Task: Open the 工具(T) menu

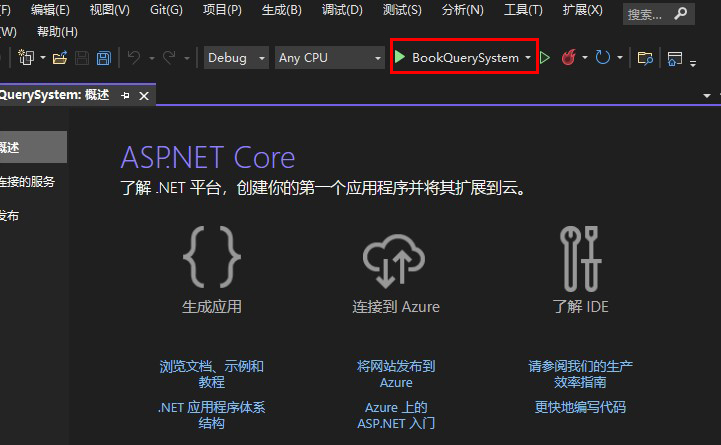Action: (x=523, y=10)
